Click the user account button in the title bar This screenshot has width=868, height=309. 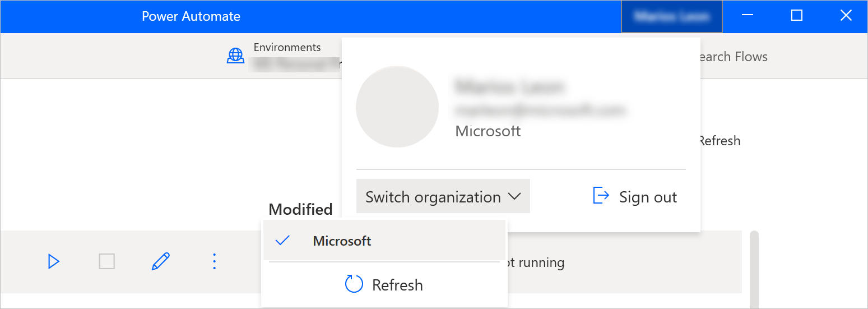(x=671, y=16)
